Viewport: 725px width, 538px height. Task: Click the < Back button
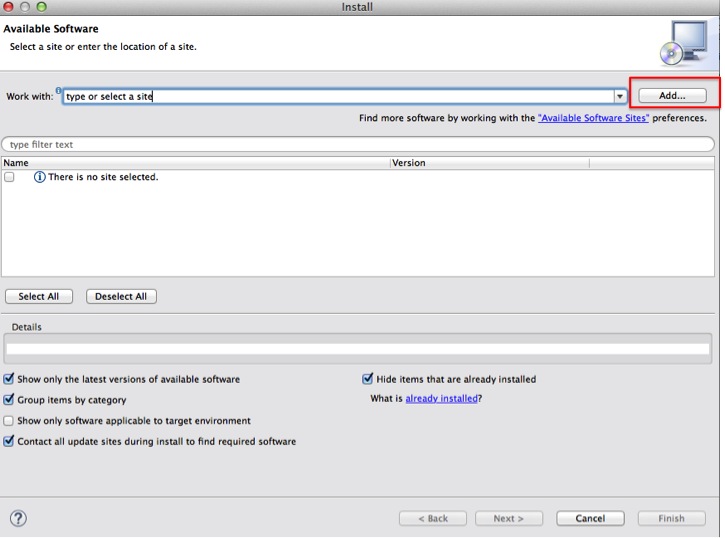[433, 518]
